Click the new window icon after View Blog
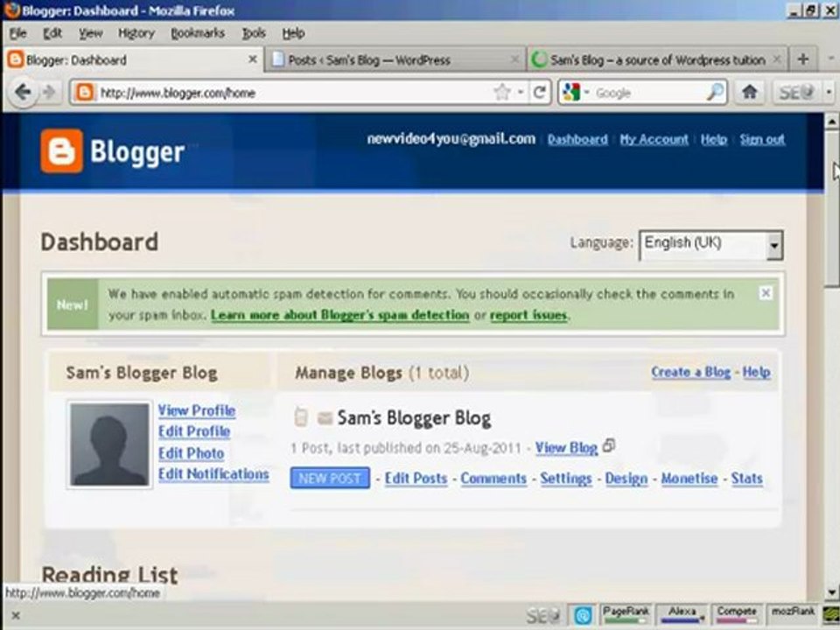The image size is (840, 630). [609, 445]
